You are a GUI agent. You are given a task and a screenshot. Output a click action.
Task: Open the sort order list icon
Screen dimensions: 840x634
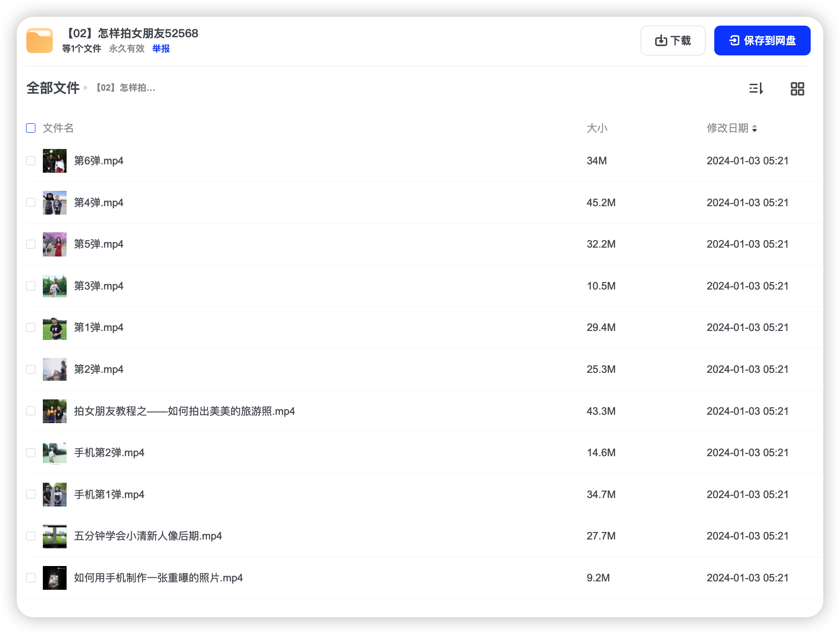(756, 88)
